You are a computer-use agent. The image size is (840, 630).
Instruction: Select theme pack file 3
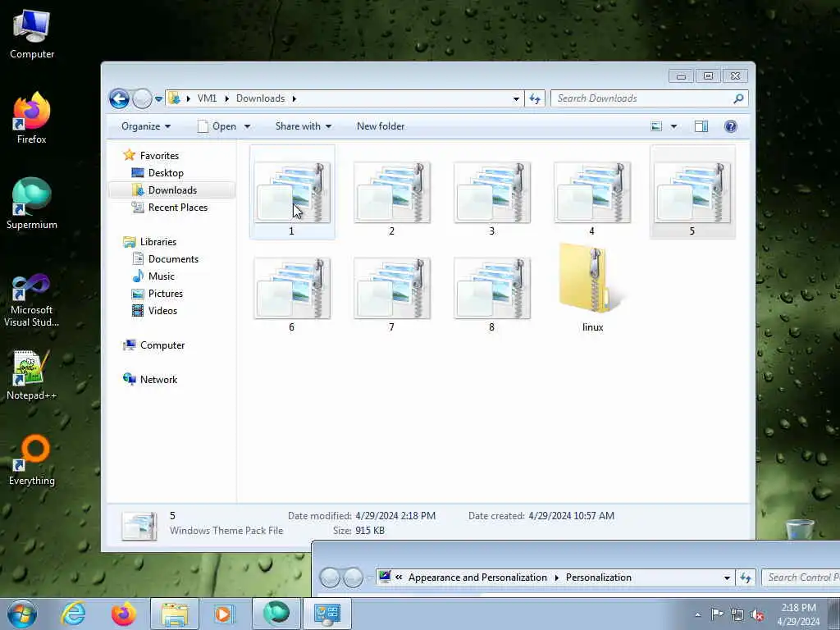pyautogui.click(x=492, y=192)
